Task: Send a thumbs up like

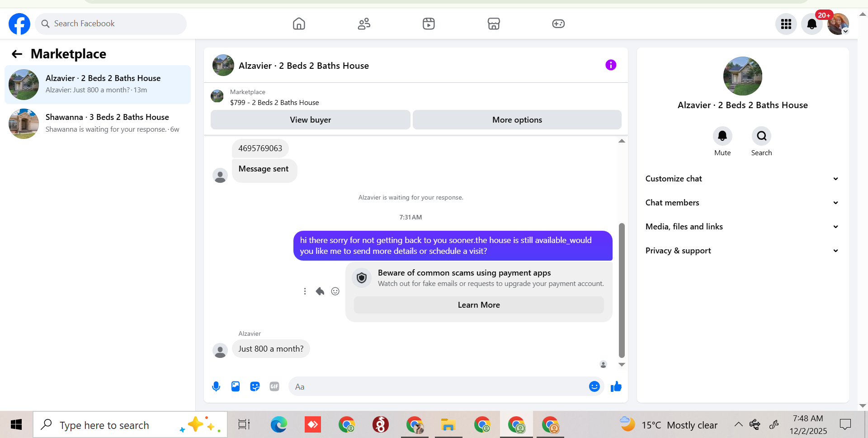Action: pos(616,386)
